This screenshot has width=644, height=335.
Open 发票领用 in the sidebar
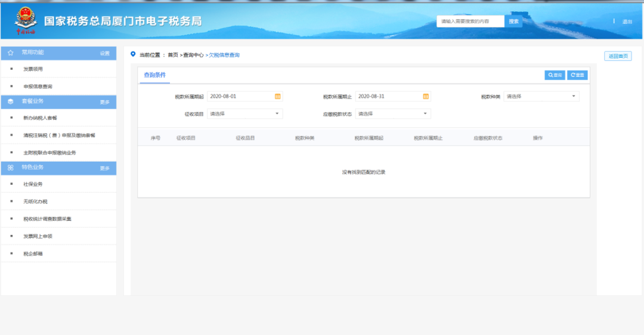coord(33,69)
